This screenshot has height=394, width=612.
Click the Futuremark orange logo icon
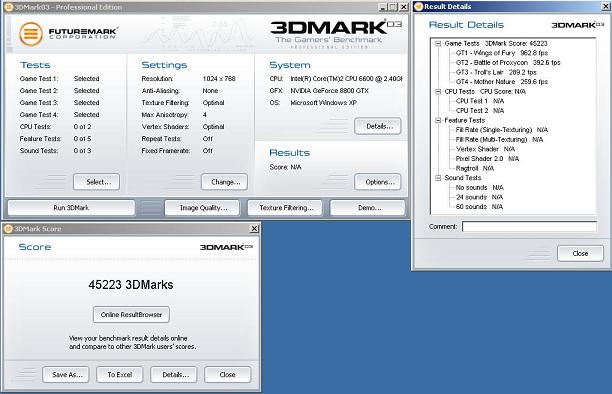pyautogui.click(x=31, y=34)
